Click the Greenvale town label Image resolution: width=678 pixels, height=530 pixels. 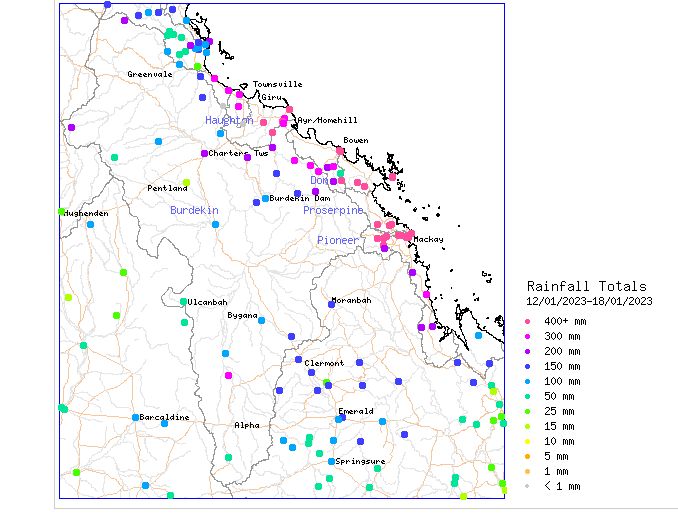pyautogui.click(x=150, y=74)
